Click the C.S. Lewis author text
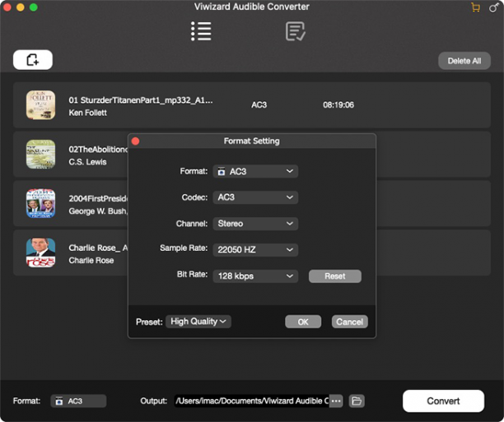Screen dimensions: 504x422 pyautogui.click(x=87, y=162)
